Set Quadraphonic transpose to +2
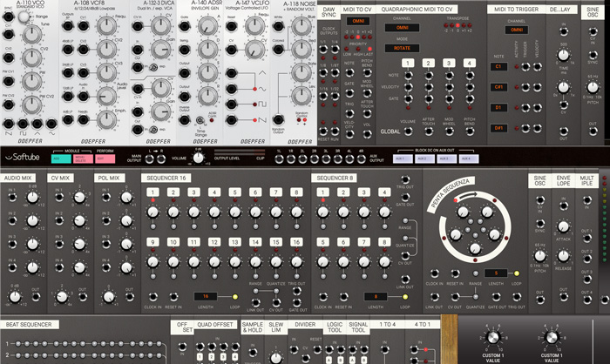This screenshot has height=364, width=610. coord(470,25)
